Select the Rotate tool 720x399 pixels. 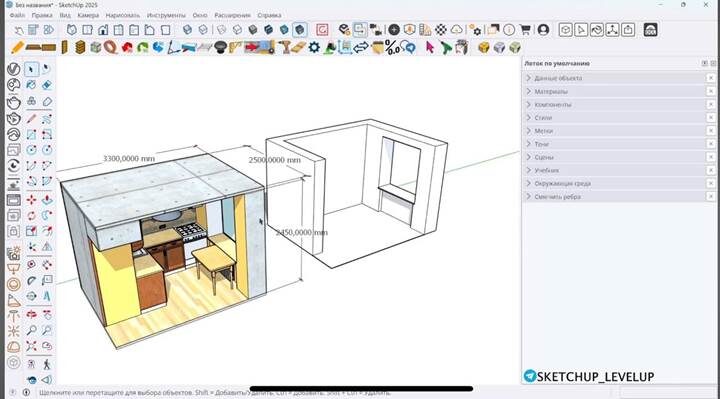(31, 215)
